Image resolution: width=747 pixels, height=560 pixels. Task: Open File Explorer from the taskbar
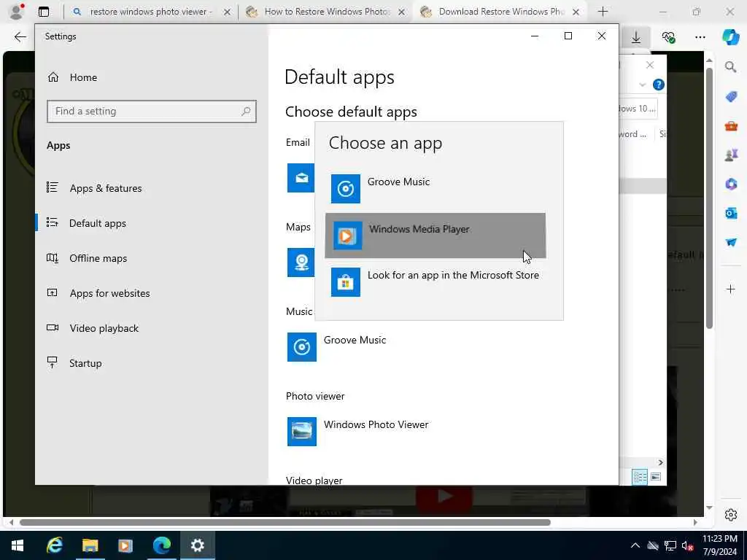pos(90,545)
